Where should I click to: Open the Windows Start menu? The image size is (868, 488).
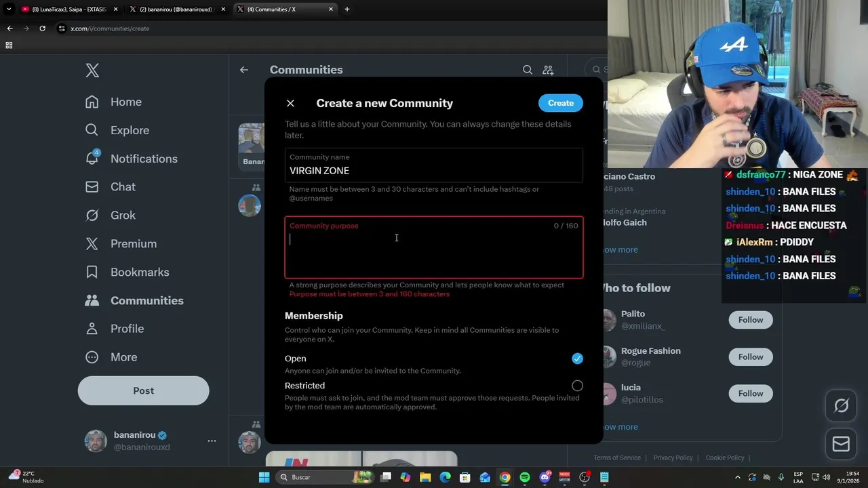click(264, 477)
